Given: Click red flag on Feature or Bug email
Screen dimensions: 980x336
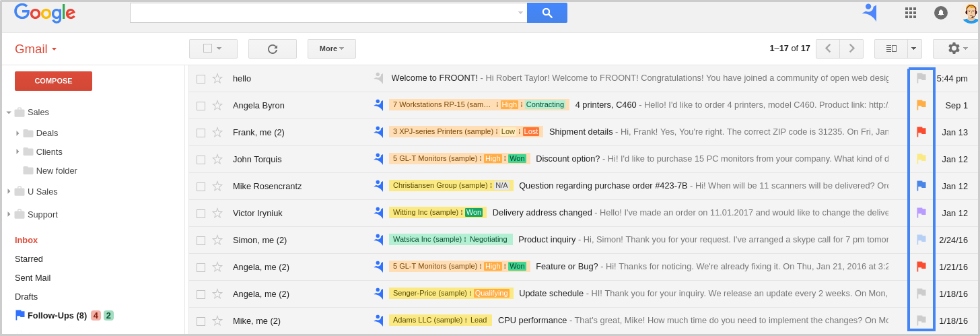Looking at the screenshot, I should pos(921,267).
